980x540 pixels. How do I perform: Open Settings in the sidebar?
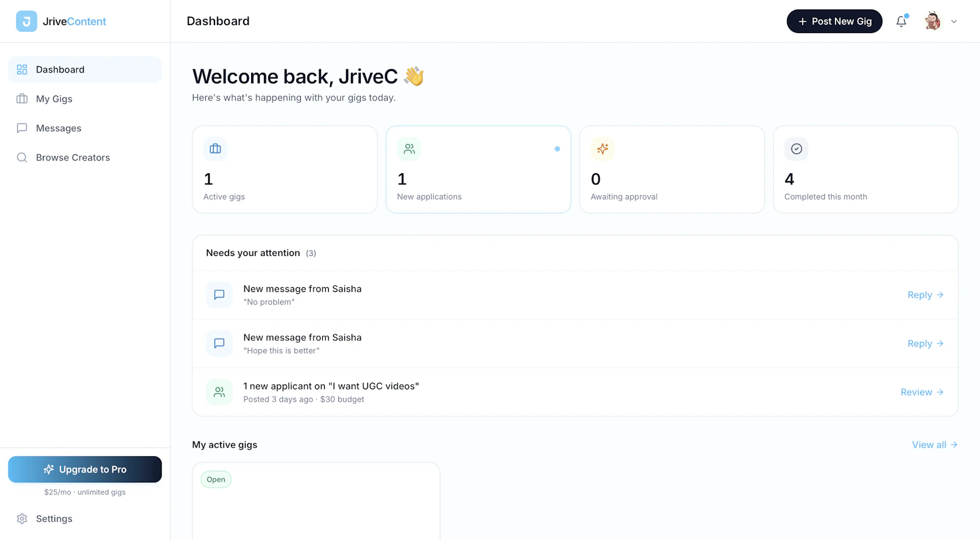click(x=85, y=519)
